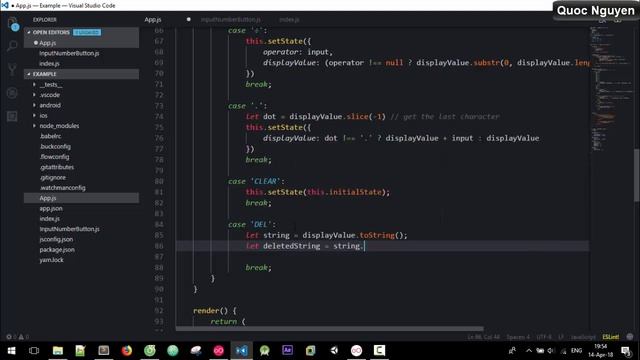Image resolution: width=640 pixels, height=360 pixels.
Task: Open Task View on the taskbar
Action: pyautogui.click(x=34, y=351)
